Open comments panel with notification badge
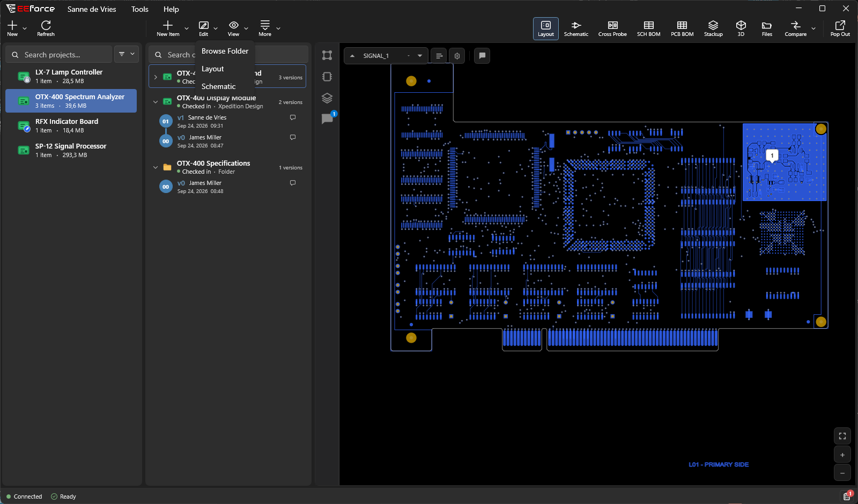The image size is (858, 504). (327, 119)
